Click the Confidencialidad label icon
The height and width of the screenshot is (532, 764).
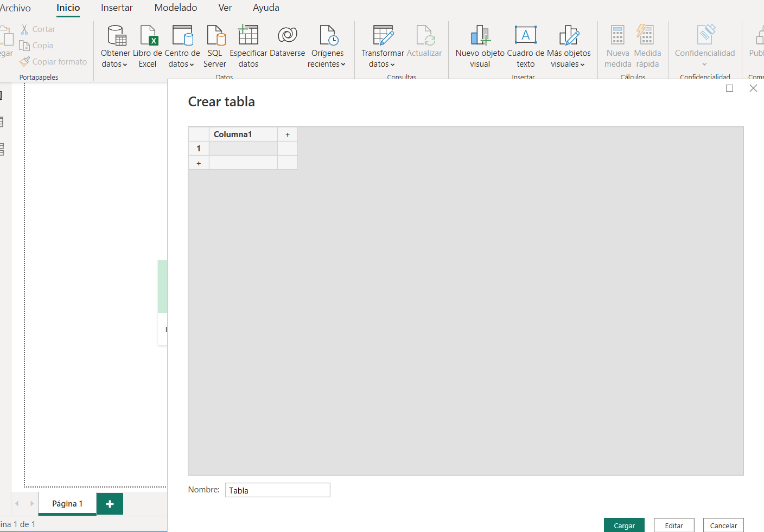pos(706,34)
